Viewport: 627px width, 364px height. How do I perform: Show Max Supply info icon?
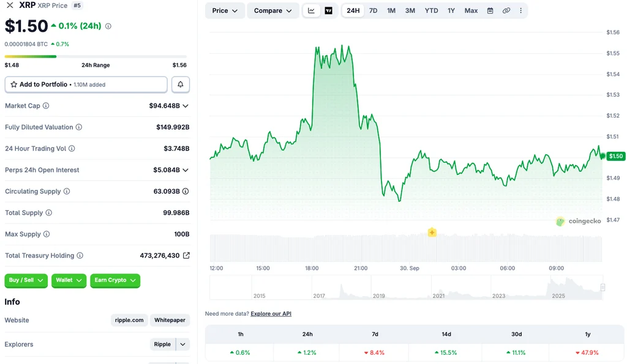click(x=47, y=234)
